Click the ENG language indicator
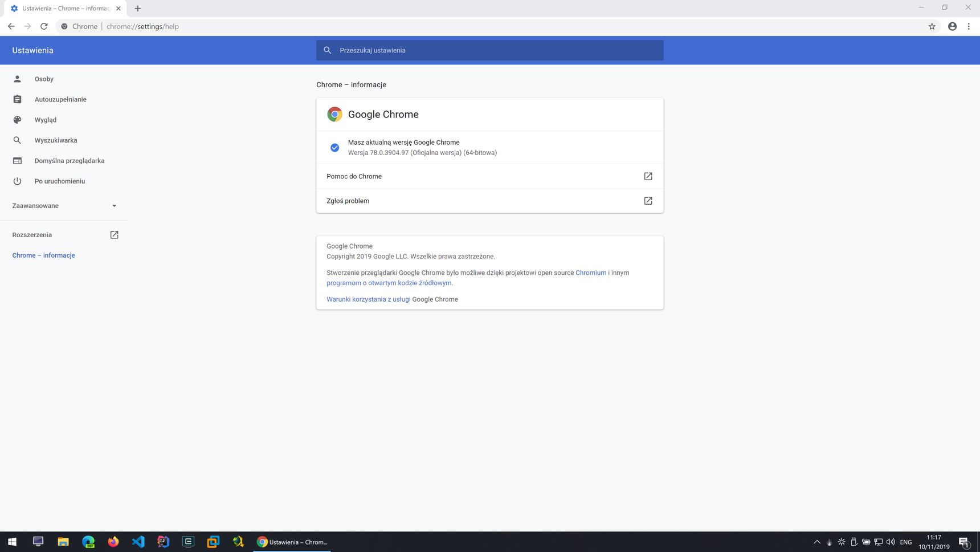The width and height of the screenshot is (980, 552). point(906,542)
